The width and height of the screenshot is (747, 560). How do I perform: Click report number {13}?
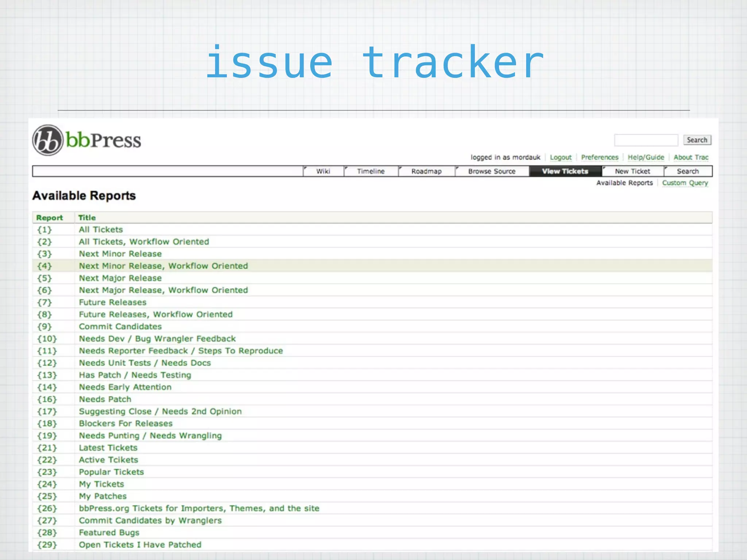tap(47, 375)
